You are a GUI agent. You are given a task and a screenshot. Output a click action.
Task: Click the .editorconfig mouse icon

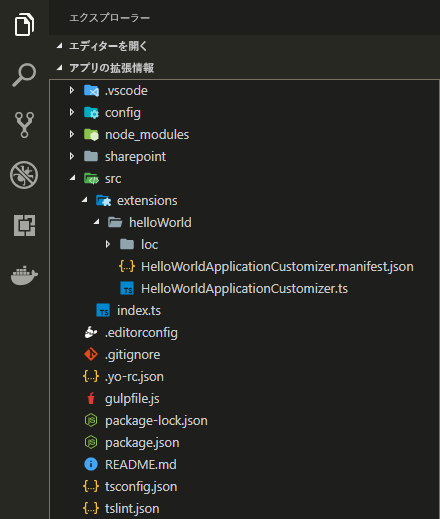pyautogui.click(x=91, y=332)
